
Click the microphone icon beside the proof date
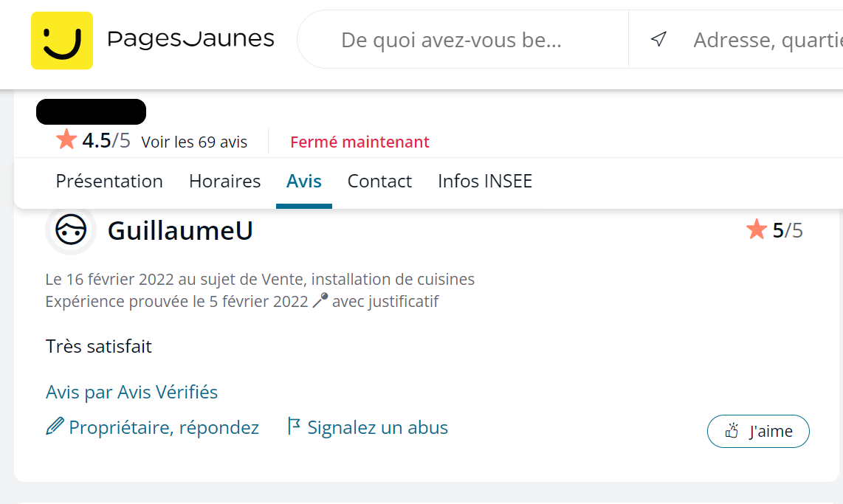320,301
